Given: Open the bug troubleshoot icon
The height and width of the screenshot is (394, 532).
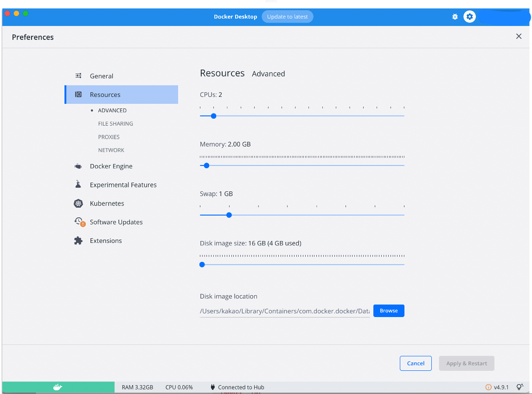Looking at the screenshot, I should pyautogui.click(x=455, y=17).
